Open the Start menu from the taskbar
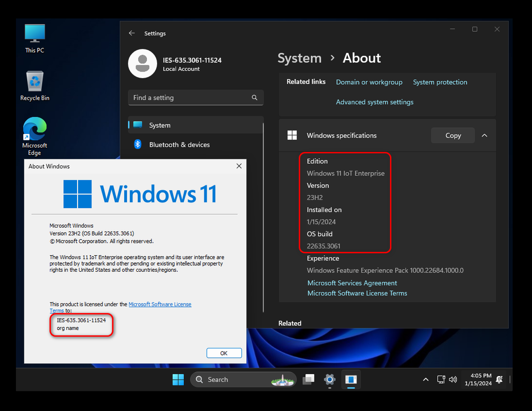The width and height of the screenshot is (532, 411). (178, 380)
